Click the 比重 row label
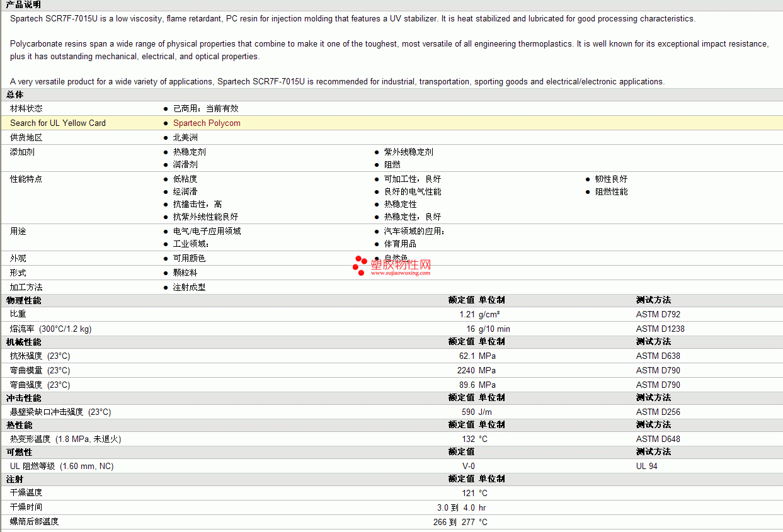This screenshot has height=532, width=783. tap(18, 314)
